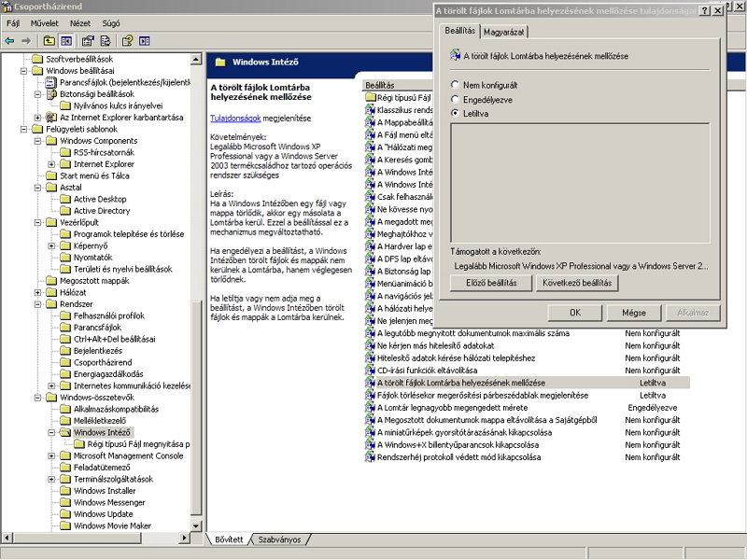Click the Back arrow toolbar icon
This screenshot has height=560, width=747.
pyautogui.click(x=9, y=41)
